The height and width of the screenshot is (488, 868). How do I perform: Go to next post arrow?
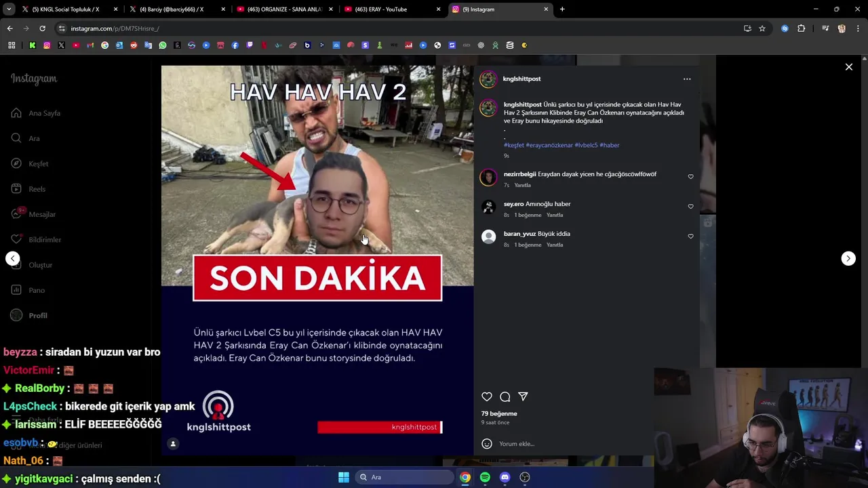(848, 258)
